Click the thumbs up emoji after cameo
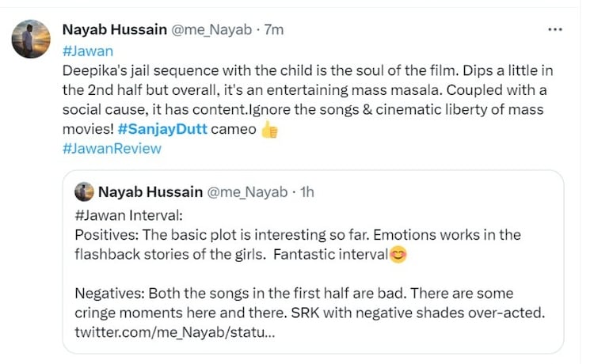 tap(269, 130)
